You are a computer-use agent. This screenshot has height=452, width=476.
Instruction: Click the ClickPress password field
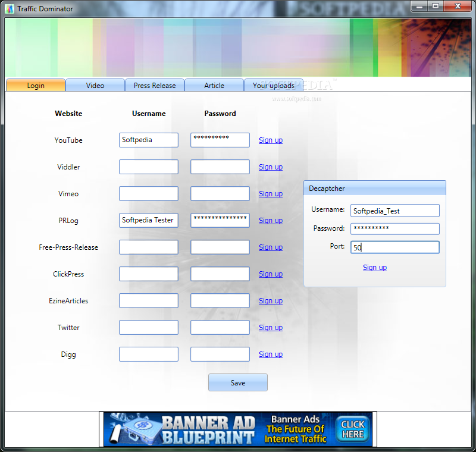point(220,274)
